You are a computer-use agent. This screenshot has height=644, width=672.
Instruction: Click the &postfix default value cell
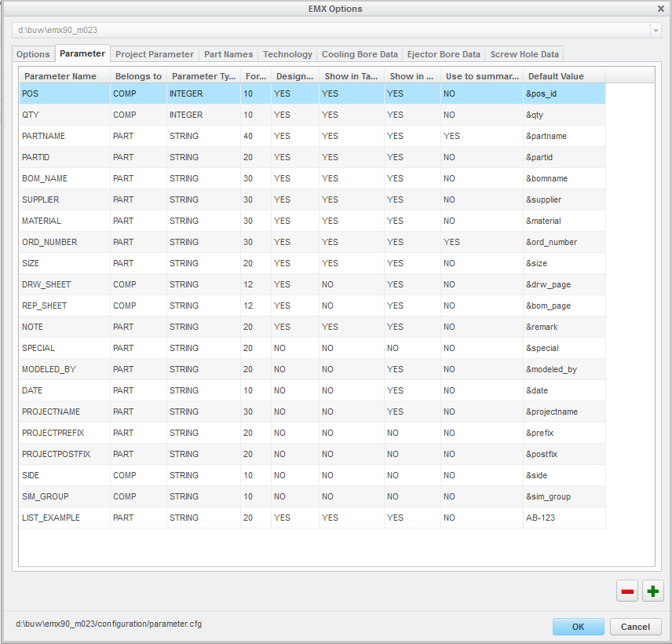(x=564, y=455)
